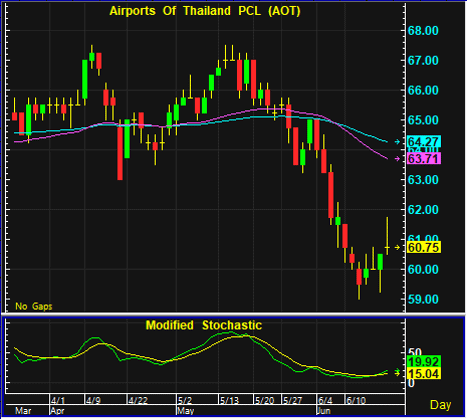Viewport: 467px width, 419px height.
Task: Click the 6/4 date marker
Action: coord(325,400)
